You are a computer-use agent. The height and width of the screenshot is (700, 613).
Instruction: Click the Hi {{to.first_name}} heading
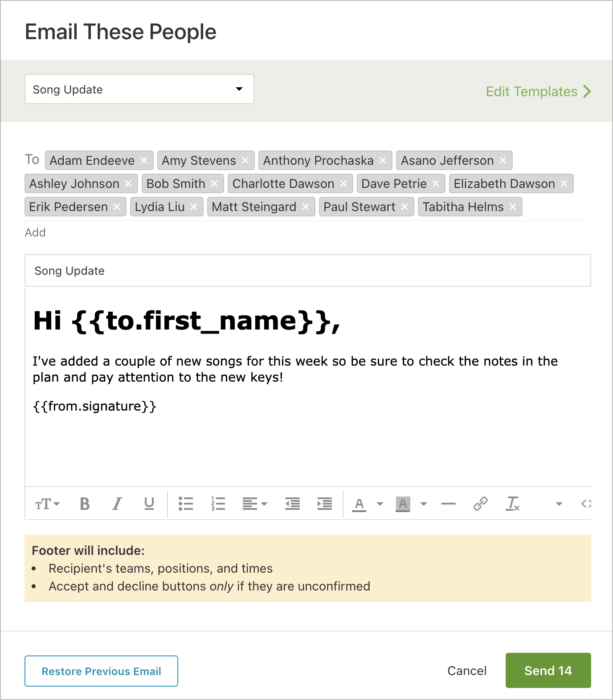[x=187, y=321]
